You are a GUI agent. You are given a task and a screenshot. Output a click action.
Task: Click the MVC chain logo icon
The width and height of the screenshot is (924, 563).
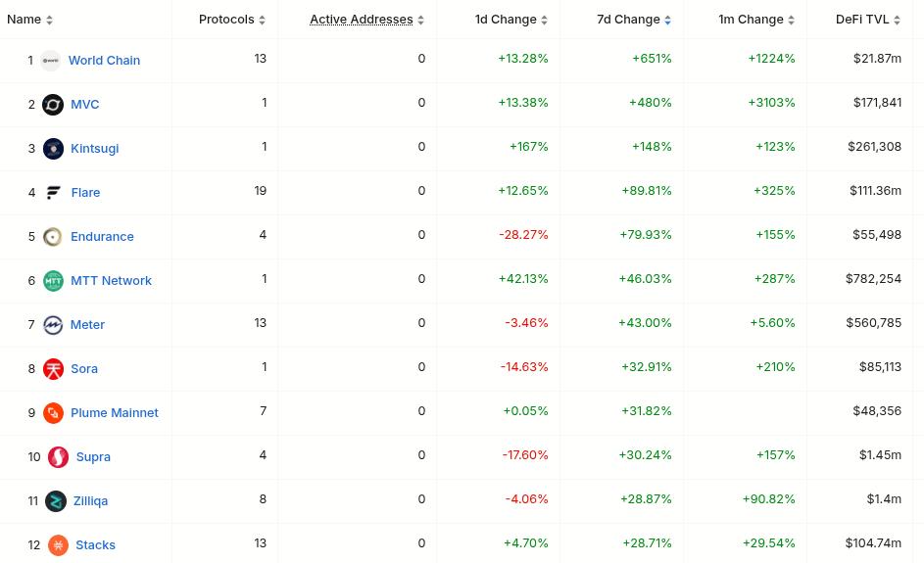(x=53, y=105)
